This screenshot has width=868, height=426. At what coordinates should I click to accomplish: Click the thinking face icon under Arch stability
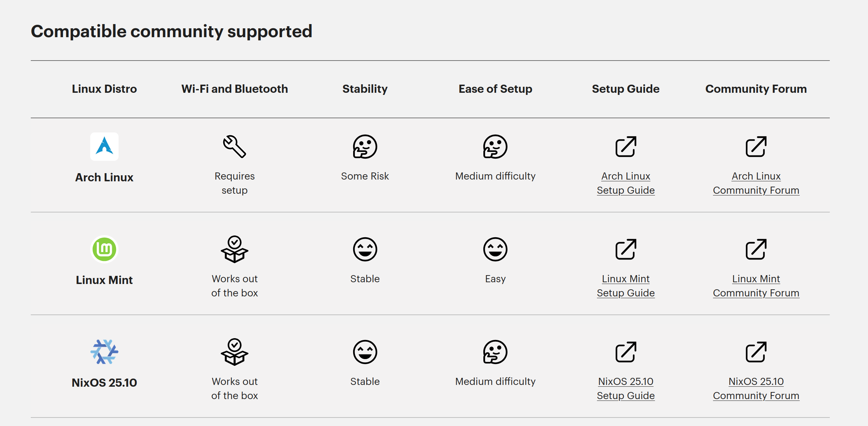[x=365, y=146]
